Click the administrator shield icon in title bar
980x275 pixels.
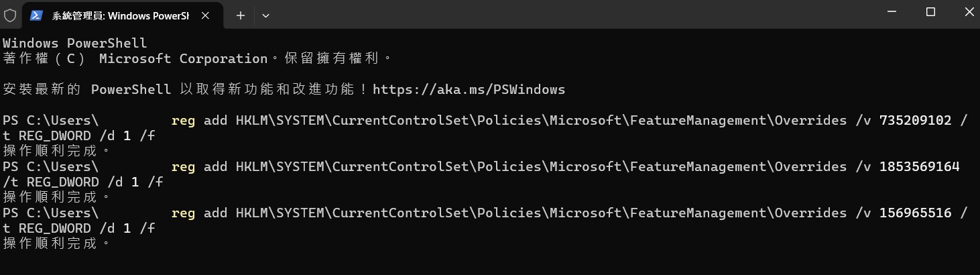click(10, 15)
